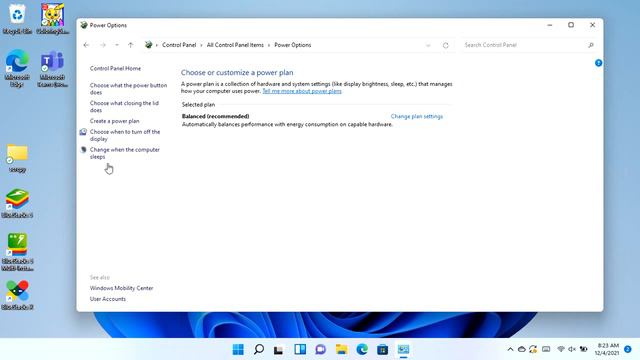The image size is (640, 360).
Task: Click the Balanced (recommended) plan name
Action: click(216, 116)
